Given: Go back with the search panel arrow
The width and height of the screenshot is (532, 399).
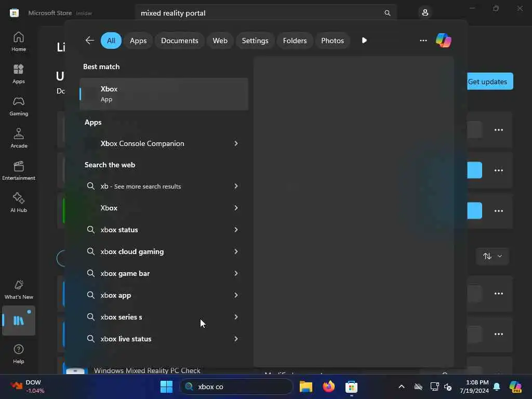Looking at the screenshot, I should 89,41.
